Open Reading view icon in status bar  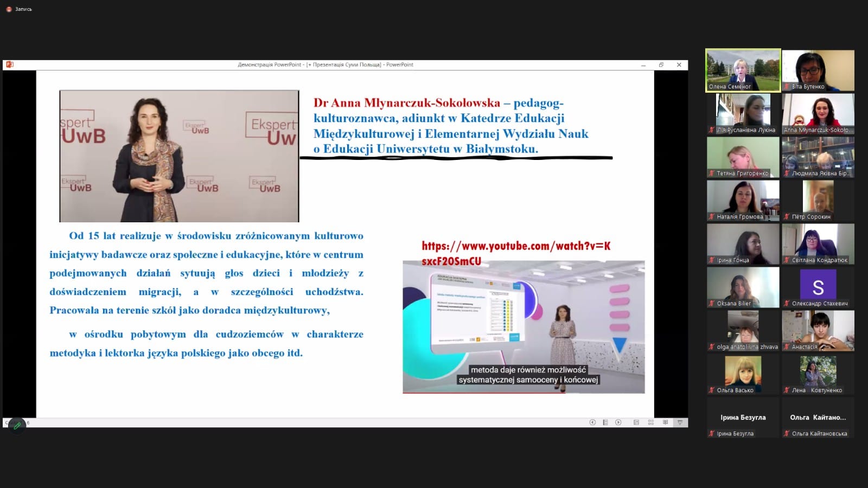click(665, 422)
